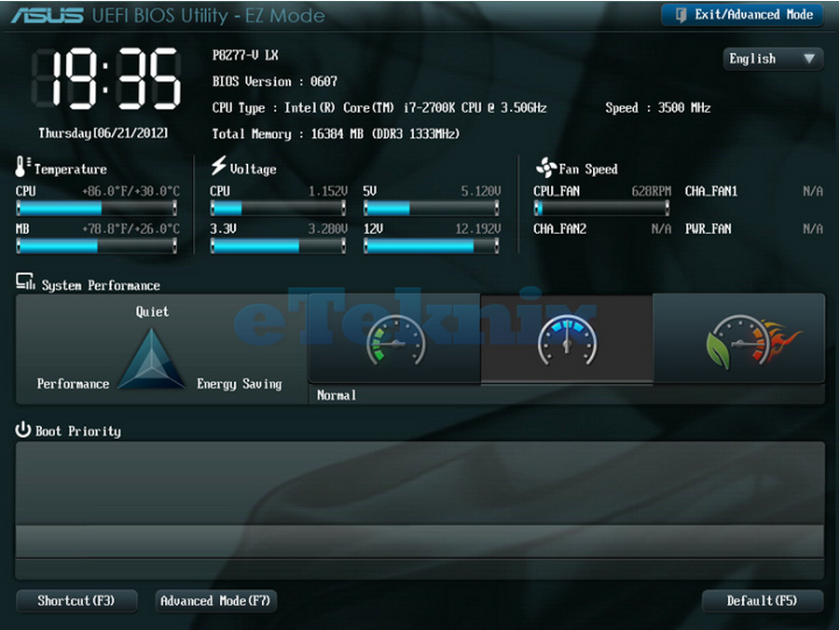Viewport: 840px width, 630px height.
Task: Click the CPU Type i7-2700K line
Action: tap(379, 108)
